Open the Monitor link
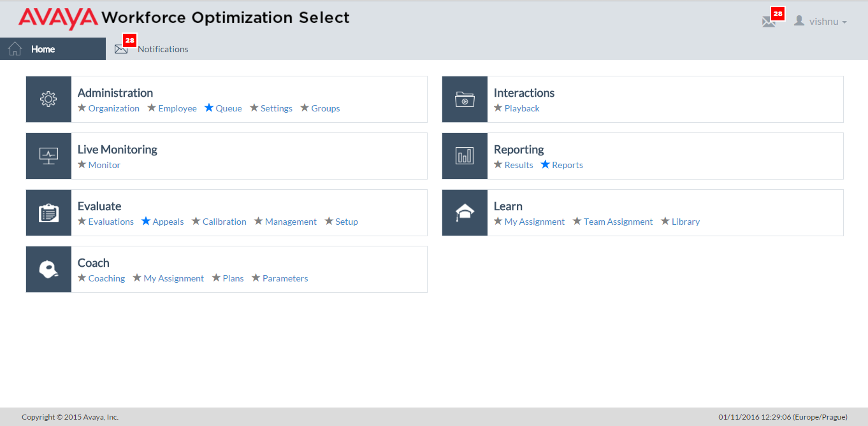This screenshot has width=868, height=426. [x=105, y=165]
